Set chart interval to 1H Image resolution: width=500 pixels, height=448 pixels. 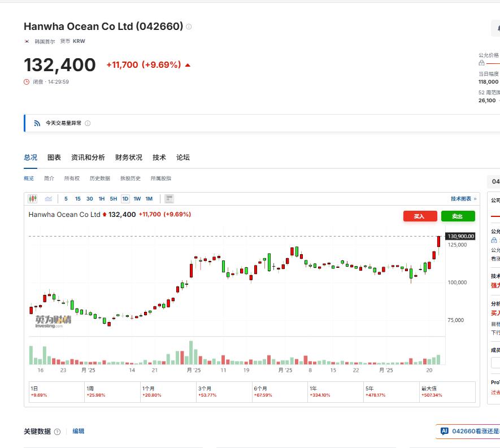click(102, 199)
